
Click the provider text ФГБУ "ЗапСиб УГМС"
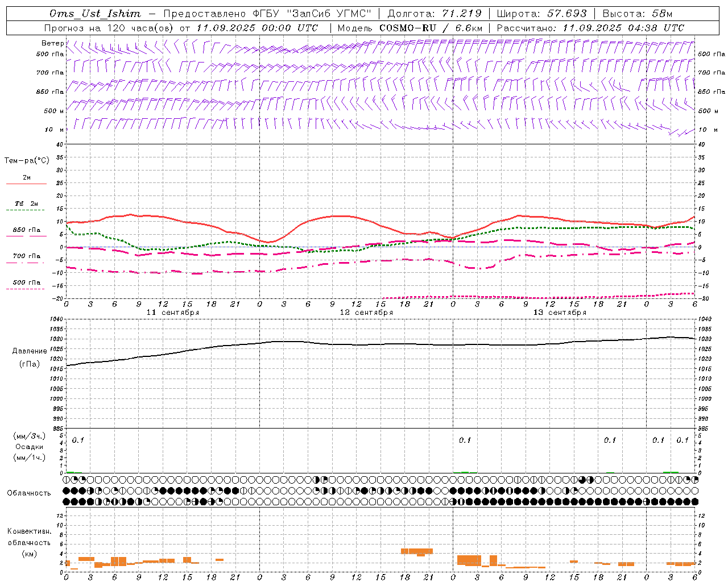pos(312,14)
